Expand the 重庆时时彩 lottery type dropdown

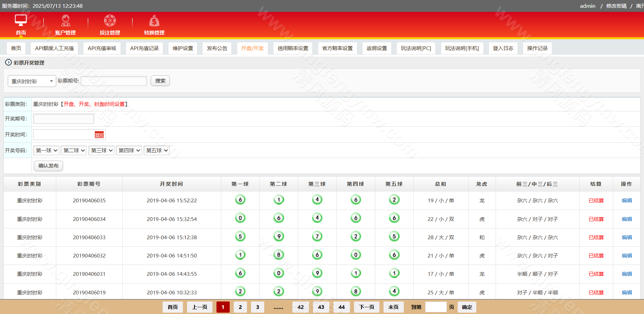tap(32, 81)
